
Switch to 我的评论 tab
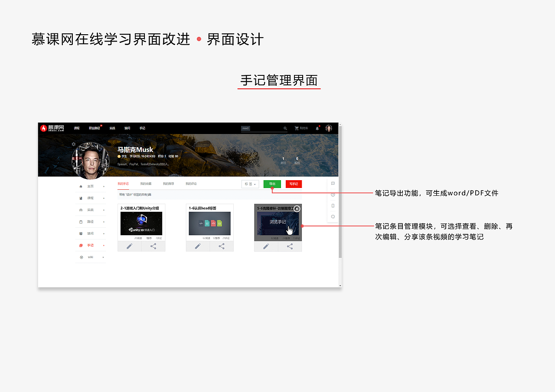tap(191, 184)
